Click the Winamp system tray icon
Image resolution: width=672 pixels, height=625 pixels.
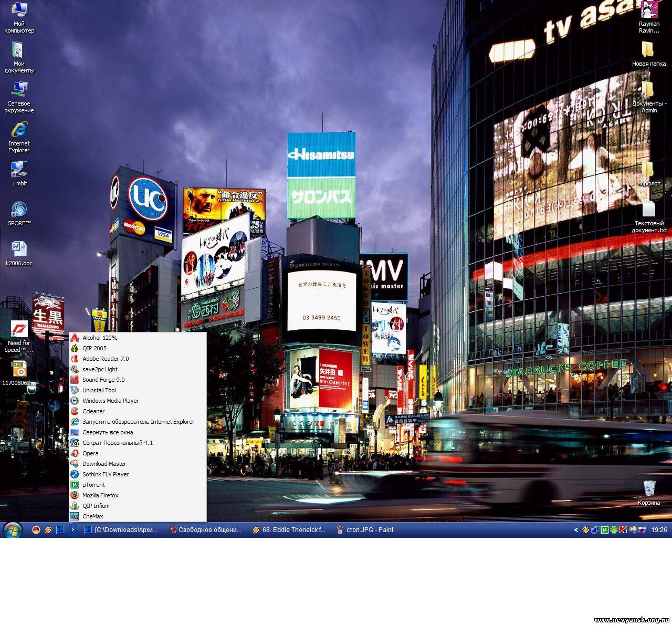coord(585,530)
